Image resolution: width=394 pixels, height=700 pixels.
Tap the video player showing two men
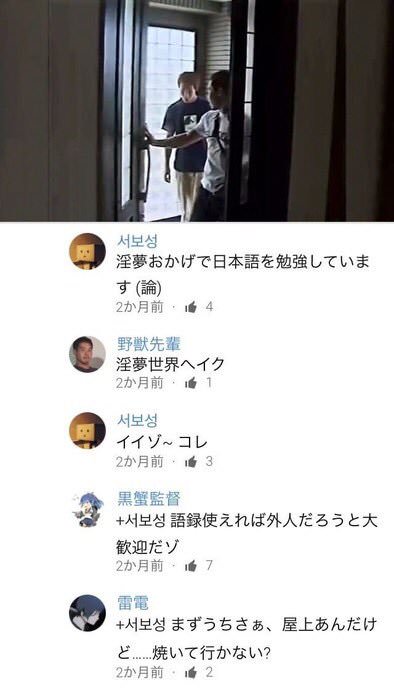(197, 111)
